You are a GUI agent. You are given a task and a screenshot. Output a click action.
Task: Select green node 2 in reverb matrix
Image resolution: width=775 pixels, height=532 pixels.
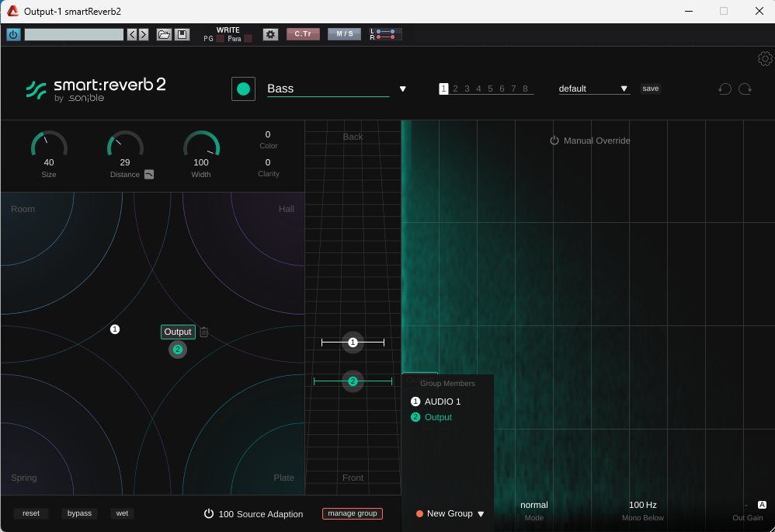point(177,349)
